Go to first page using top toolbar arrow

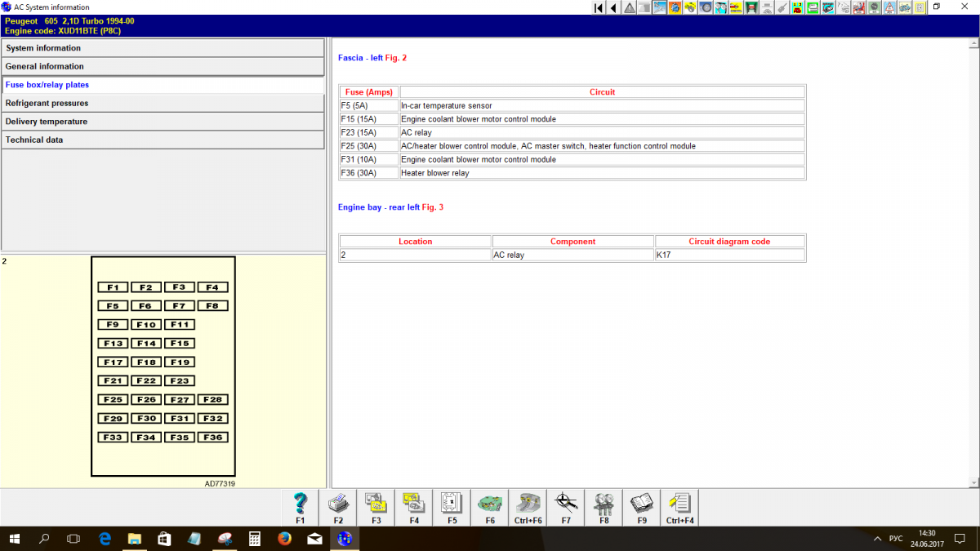pyautogui.click(x=599, y=7)
